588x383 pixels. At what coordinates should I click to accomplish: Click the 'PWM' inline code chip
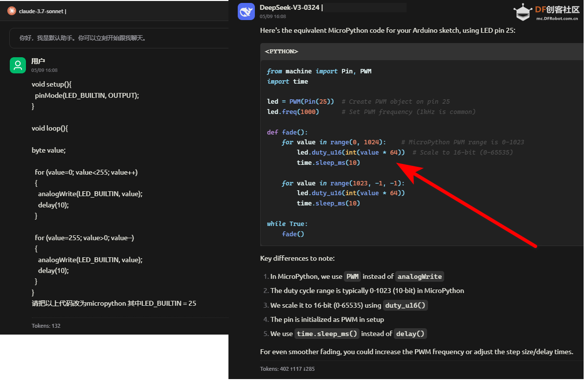(352, 276)
